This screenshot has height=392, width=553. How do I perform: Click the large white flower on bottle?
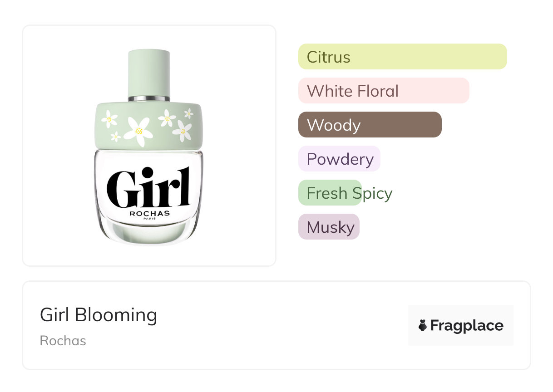(138, 131)
